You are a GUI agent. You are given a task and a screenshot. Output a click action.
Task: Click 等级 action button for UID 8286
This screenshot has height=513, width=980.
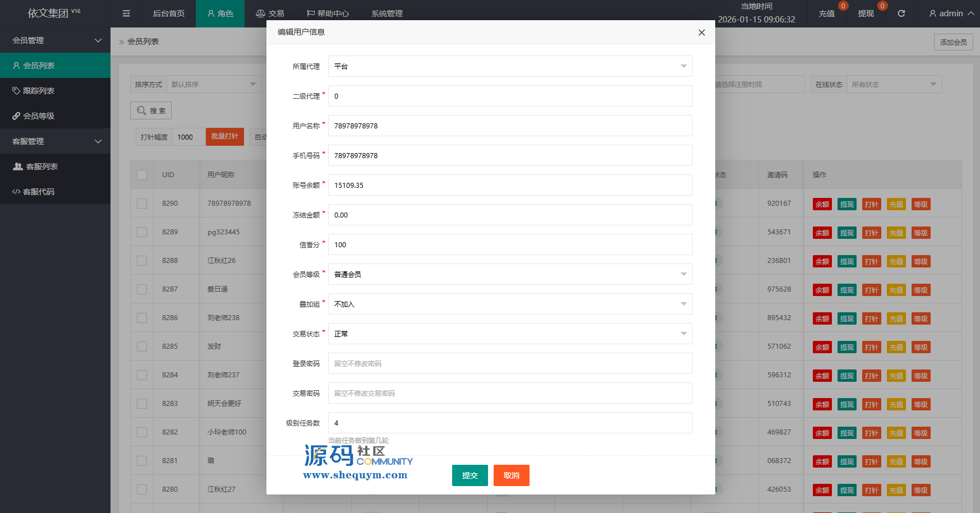[921, 319]
